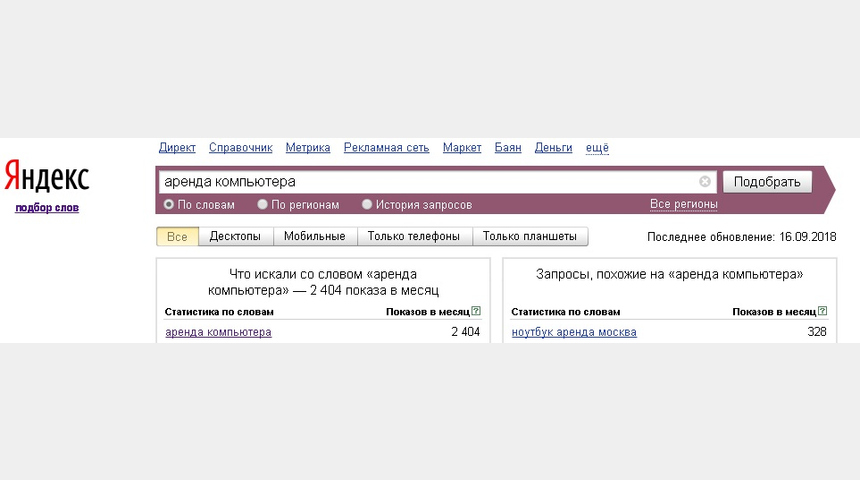
Task: Open the 'Все регионы' region selector
Action: point(683,204)
